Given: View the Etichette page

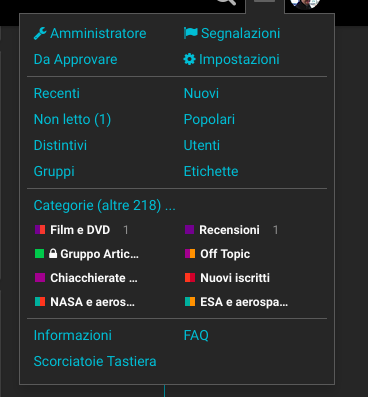Looking at the screenshot, I should click(x=211, y=171).
